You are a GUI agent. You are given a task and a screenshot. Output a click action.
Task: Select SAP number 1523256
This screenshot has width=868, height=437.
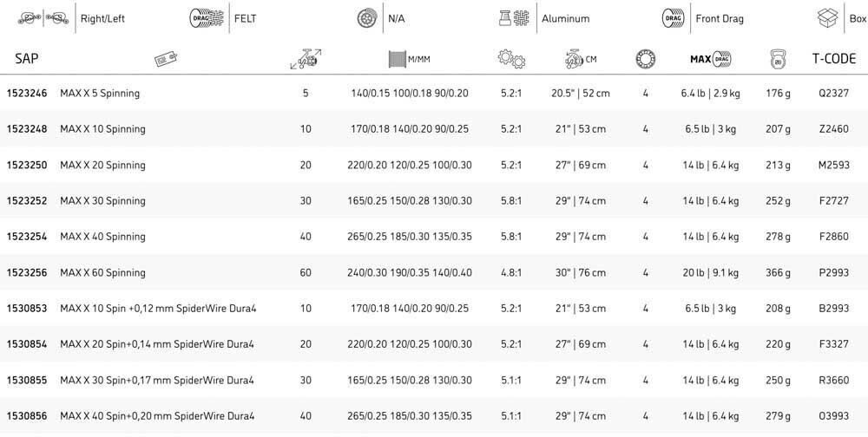[27, 272]
